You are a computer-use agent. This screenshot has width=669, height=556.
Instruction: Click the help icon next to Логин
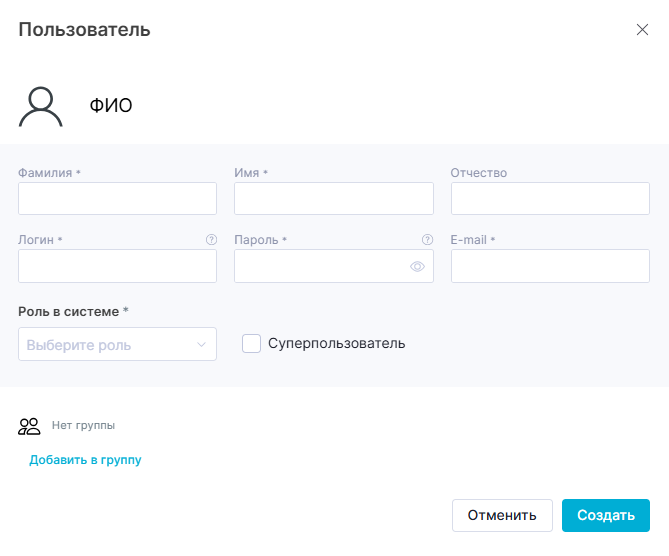click(x=211, y=240)
